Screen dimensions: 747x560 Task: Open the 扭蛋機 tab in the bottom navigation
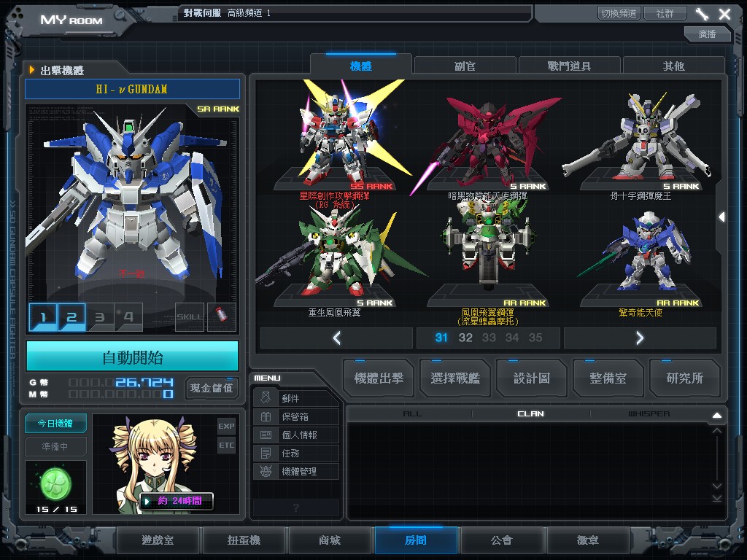243,541
